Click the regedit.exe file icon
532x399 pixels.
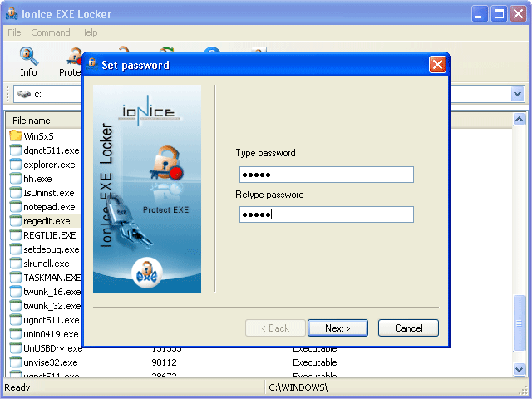[x=16, y=221]
